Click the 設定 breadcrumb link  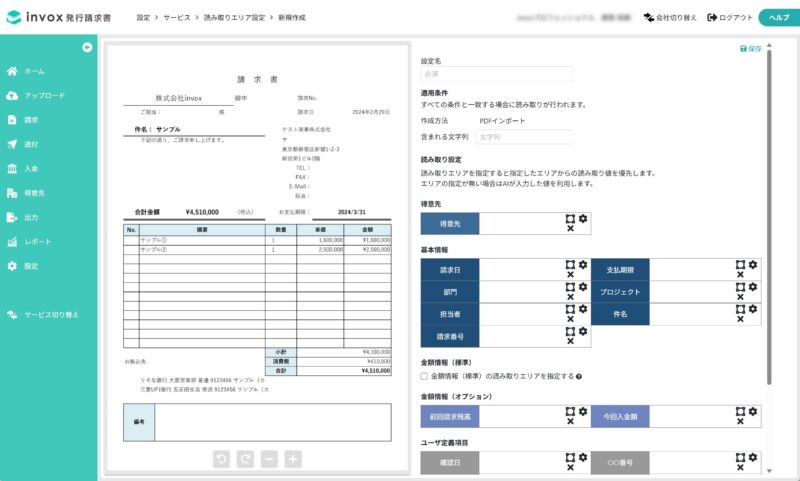143,17
